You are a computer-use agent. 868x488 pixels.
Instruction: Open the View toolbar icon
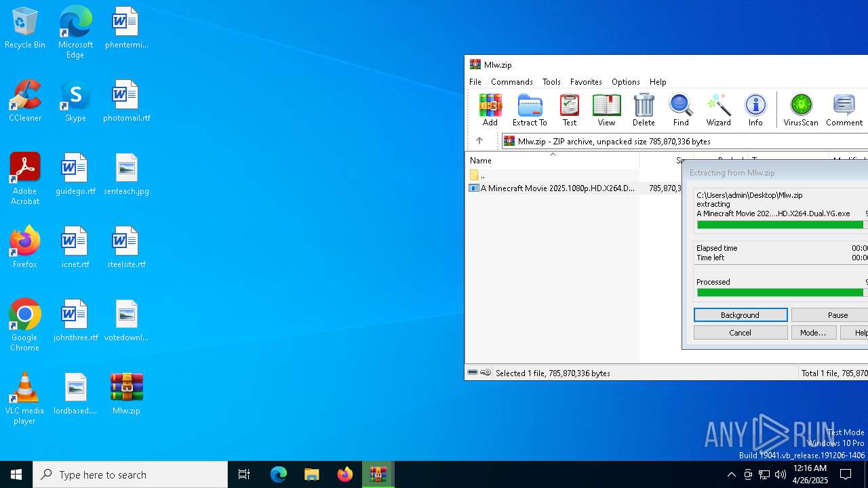pos(606,110)
